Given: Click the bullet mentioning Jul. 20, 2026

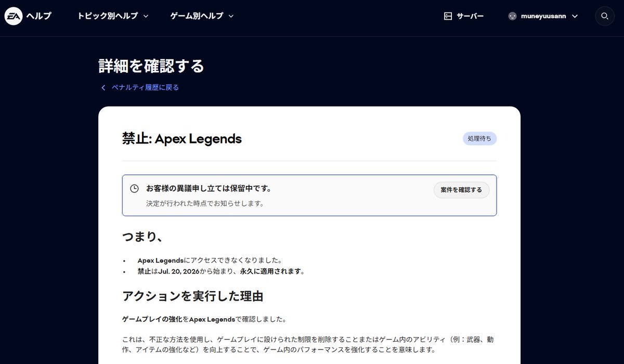Looking at the screenshot, I should (x=221, y=271).
